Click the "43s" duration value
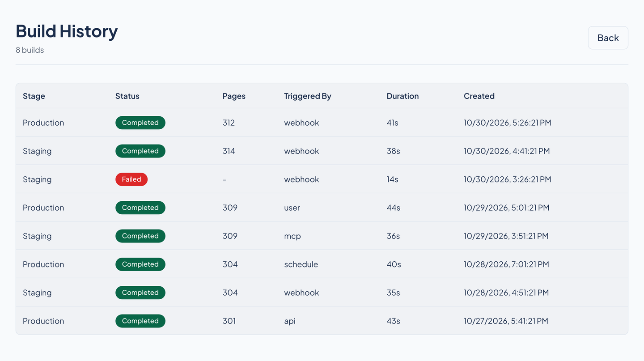The width and height of the screenshot is (644, 361). coord(394,321)
